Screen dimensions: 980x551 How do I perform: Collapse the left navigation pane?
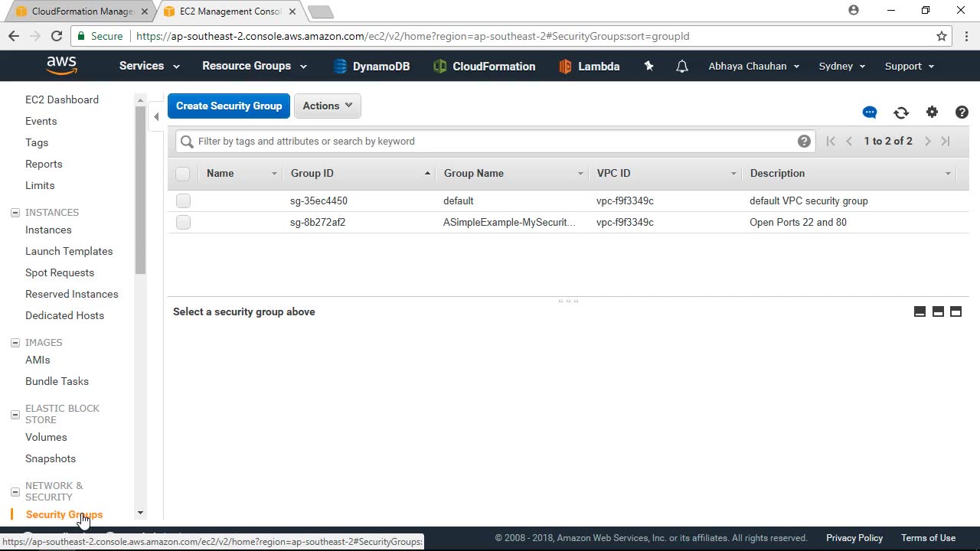[x=156, y=117]
